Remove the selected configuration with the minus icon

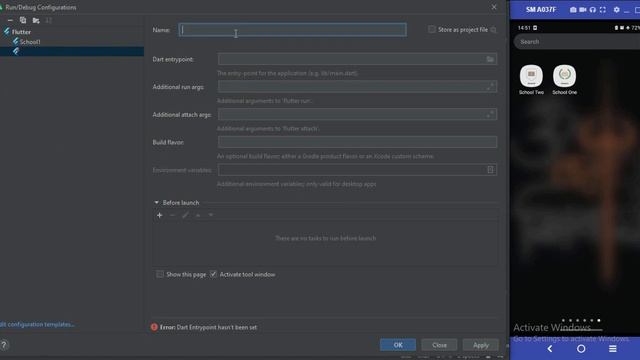(10, 20)
